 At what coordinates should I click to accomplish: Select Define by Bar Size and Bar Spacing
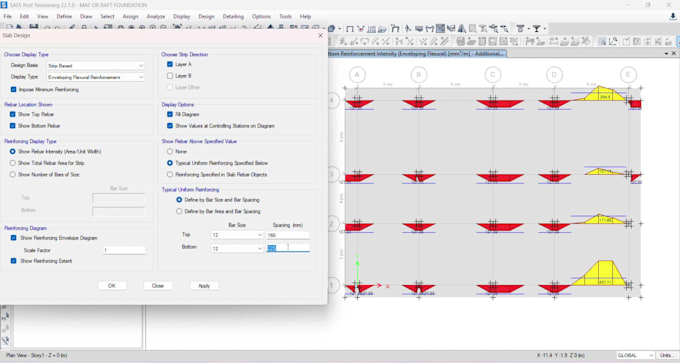179,200
